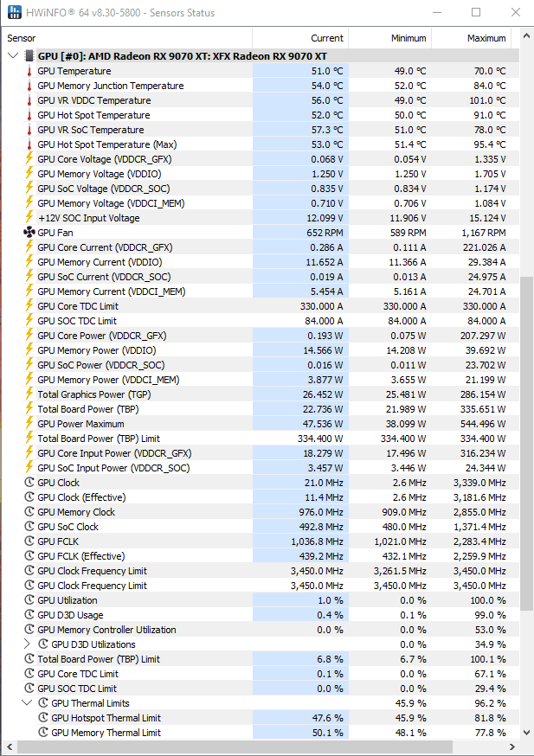Close the HWiNFO Sensors Status window
The width and height of the screenshot is (534, 756).
click(516, 12)
